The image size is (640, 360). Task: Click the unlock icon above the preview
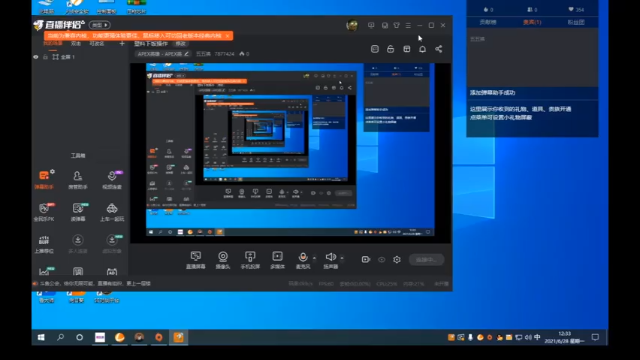[391, 49]
